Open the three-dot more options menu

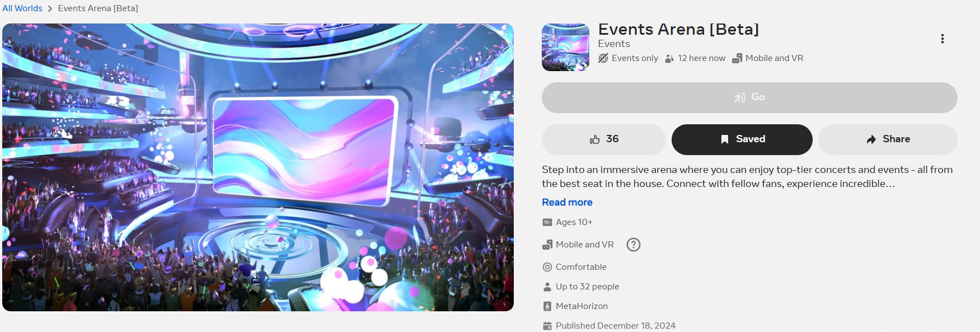coord(943,39)
